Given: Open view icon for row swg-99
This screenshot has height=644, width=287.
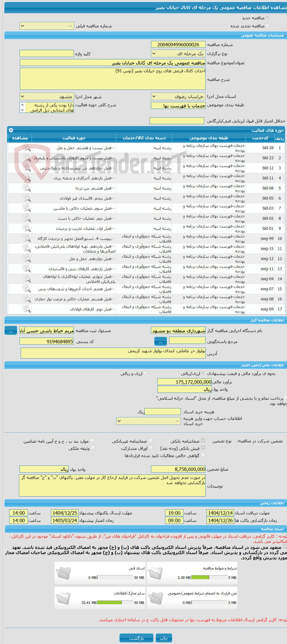Looking at the screenshot, I should [26, 238].
